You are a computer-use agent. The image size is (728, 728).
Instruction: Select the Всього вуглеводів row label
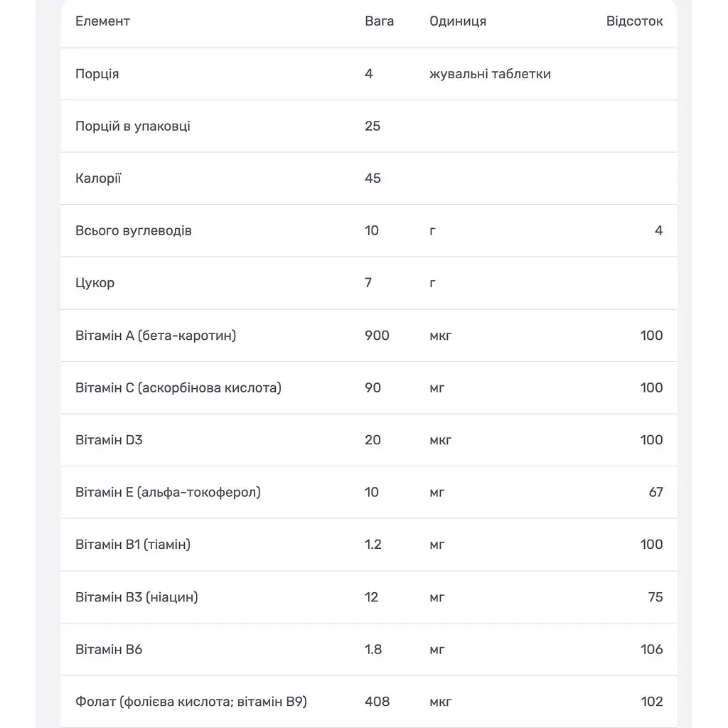[x=133, y=231]
